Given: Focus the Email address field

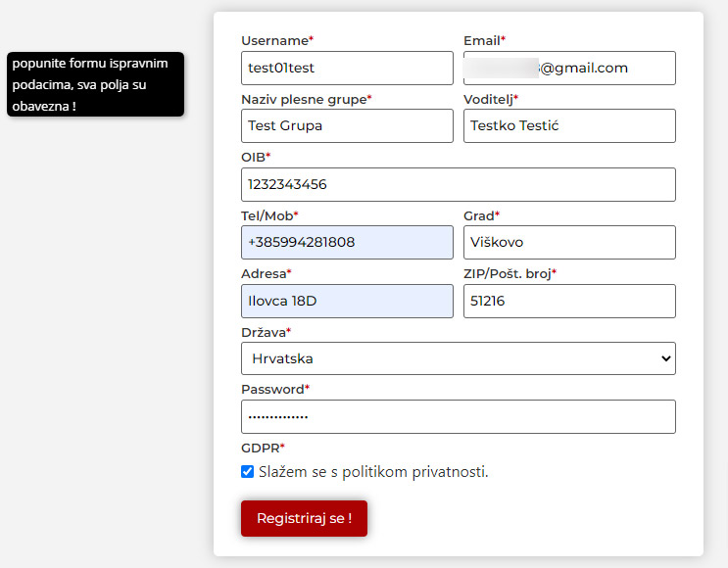Looking at the screenshot, I should 569,69.
